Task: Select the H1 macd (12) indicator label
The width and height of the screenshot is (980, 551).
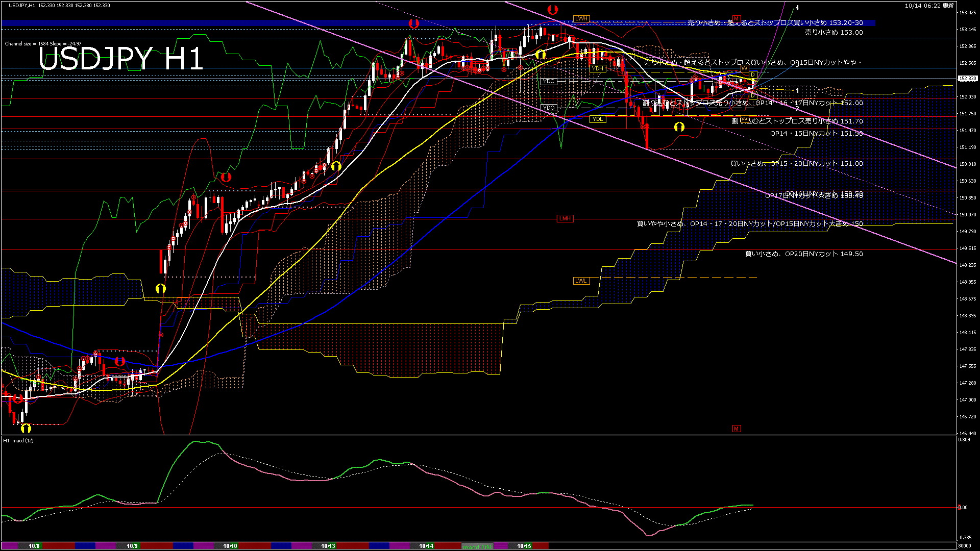Action: (18, 440)
